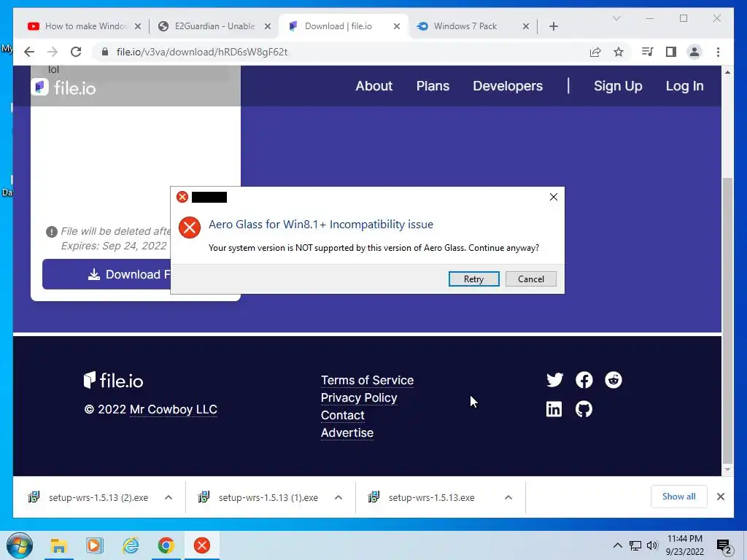The image size is (747, 560).
Task: Open the Contact footer link
Action: 343,415
